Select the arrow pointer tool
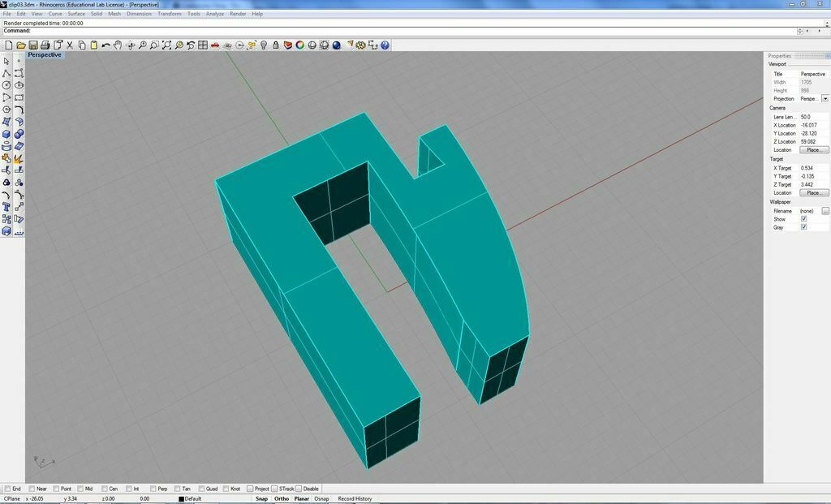Image resolution: width=831 pixels, height=504 pixels. coord(6,61)
